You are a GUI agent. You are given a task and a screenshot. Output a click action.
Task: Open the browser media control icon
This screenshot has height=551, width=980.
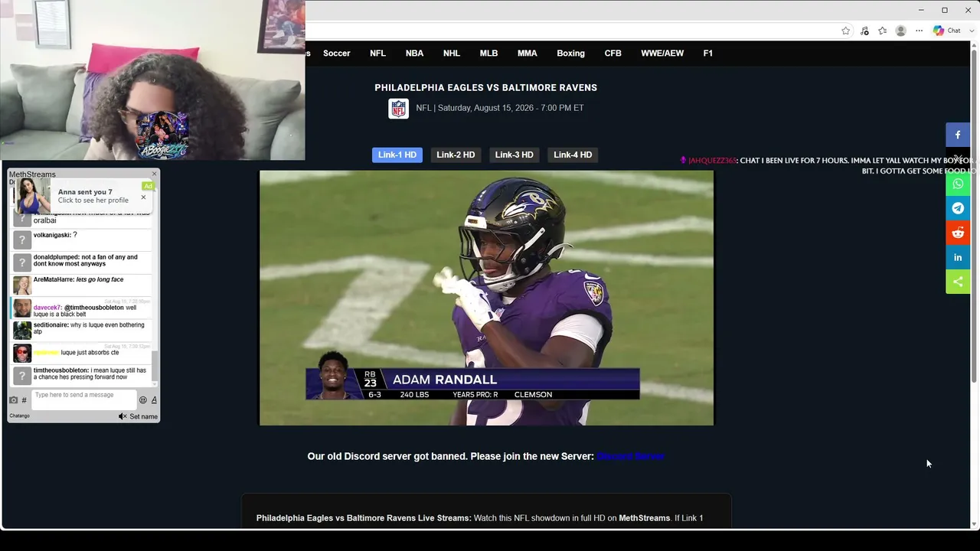(864, 31)
